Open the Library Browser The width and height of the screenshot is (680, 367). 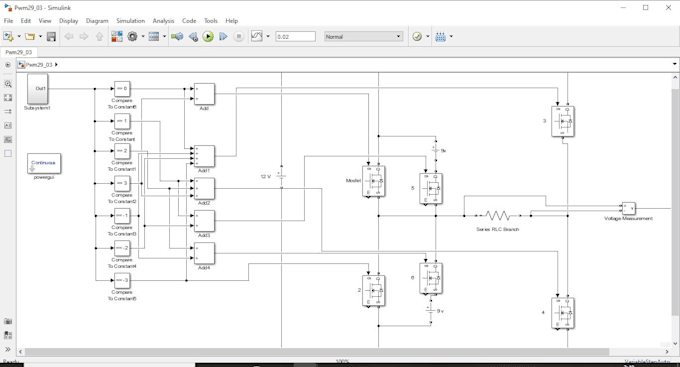pos(117,36)
